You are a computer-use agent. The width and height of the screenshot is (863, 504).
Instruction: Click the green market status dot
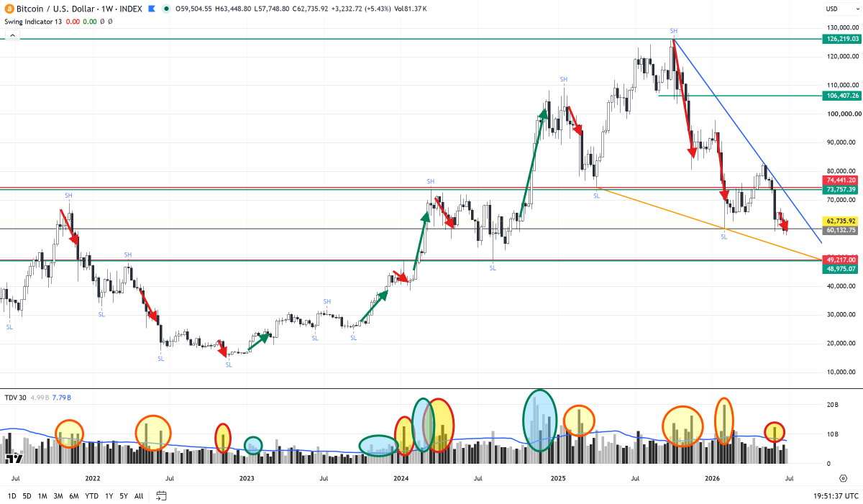[167, 9]
